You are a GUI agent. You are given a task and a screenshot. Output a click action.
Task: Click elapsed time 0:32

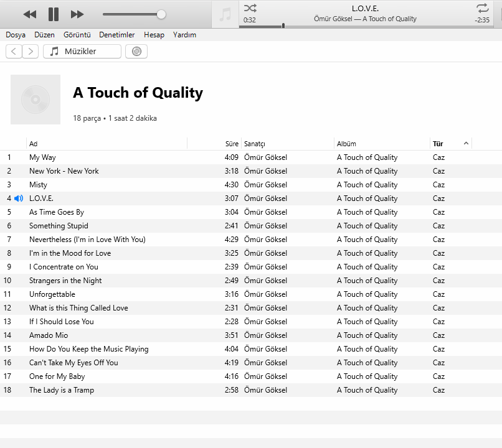click(249, 20)
